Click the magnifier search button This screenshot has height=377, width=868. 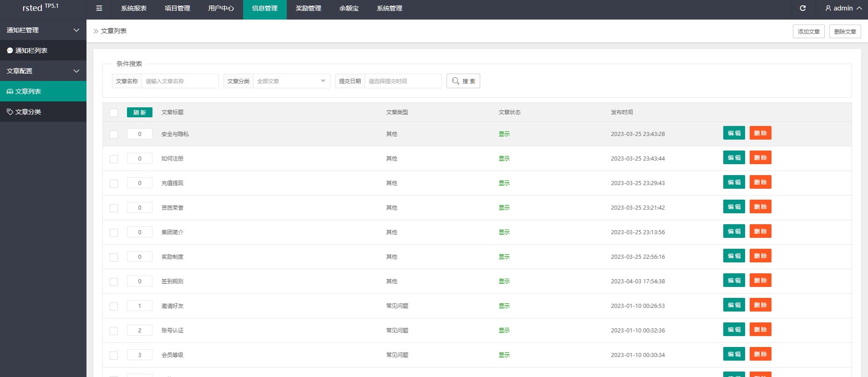click(x=463, y=81)
